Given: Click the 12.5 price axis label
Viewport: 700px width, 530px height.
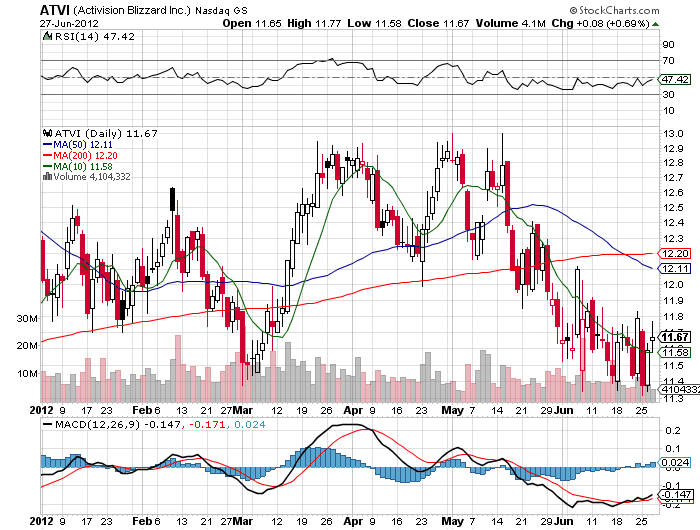Looking at the screenshot, I should [x=673, y=208].
